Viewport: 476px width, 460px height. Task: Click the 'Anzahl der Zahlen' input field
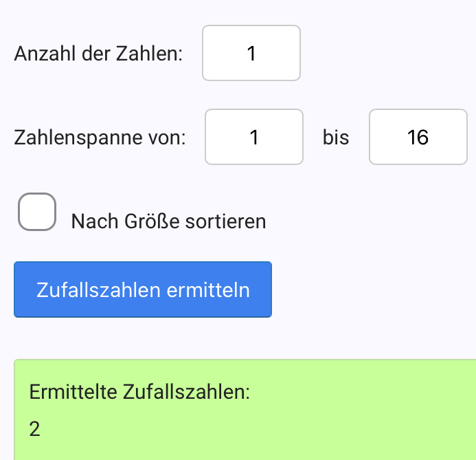point(251,53)
